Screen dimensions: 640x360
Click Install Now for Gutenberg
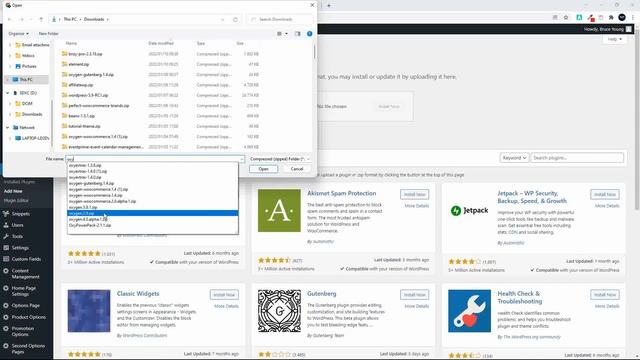coord(414,295)
